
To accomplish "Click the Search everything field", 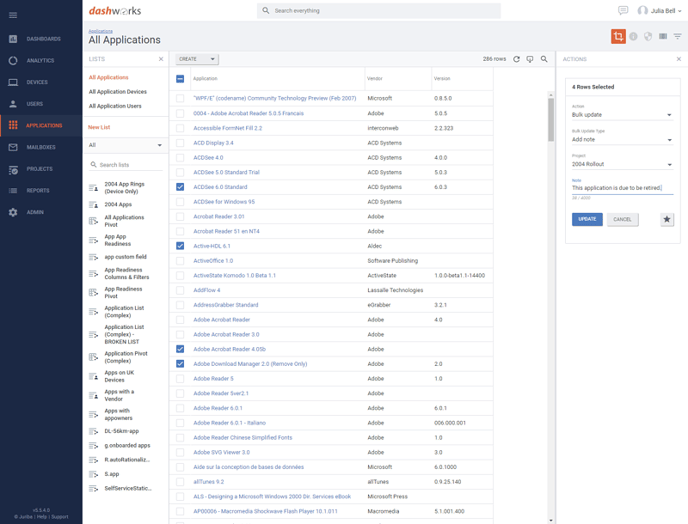I will click(x=379, y=11).
